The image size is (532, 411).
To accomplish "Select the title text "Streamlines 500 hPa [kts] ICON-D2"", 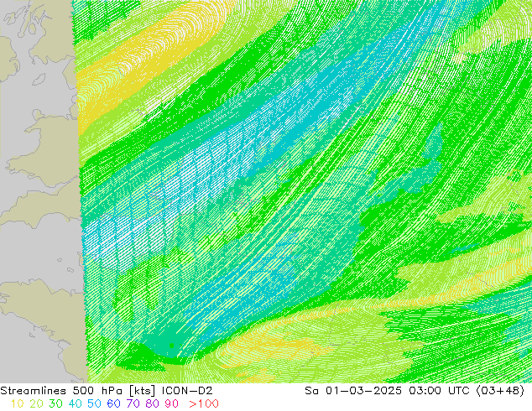I will [x=107, y=391].
